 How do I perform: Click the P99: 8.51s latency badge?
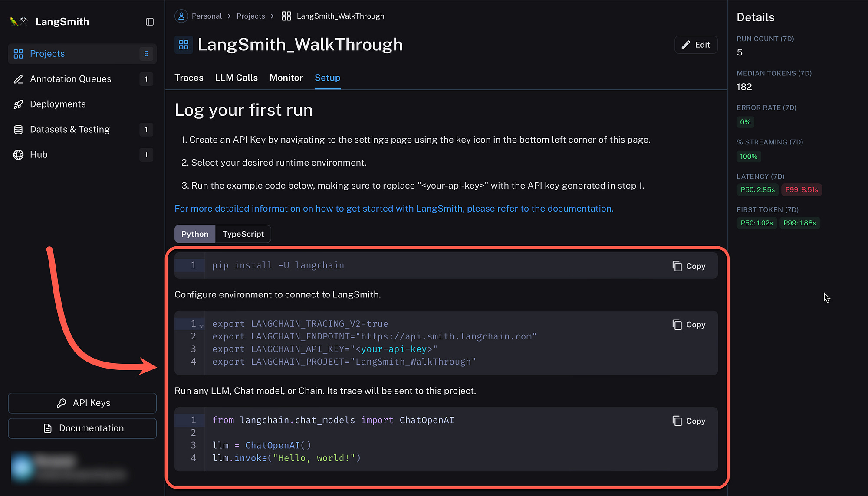coord(801,189)
